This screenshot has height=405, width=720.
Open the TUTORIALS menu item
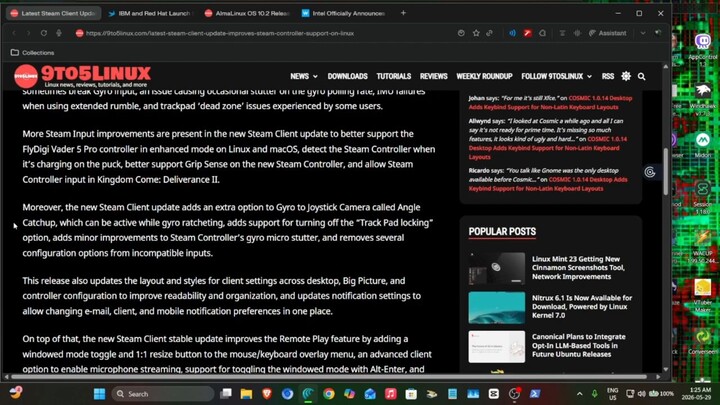tap(394, 76)
